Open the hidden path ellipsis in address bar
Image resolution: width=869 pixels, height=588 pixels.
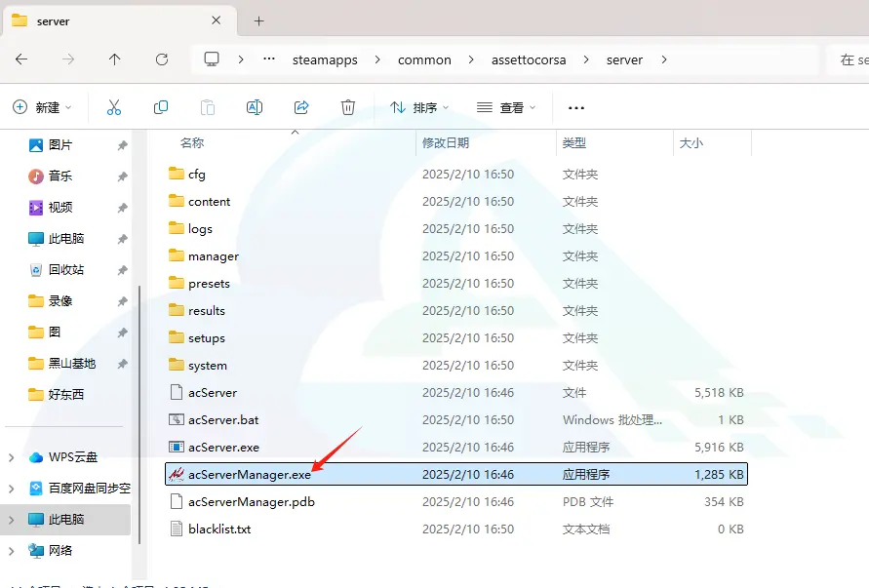[269, 59]
